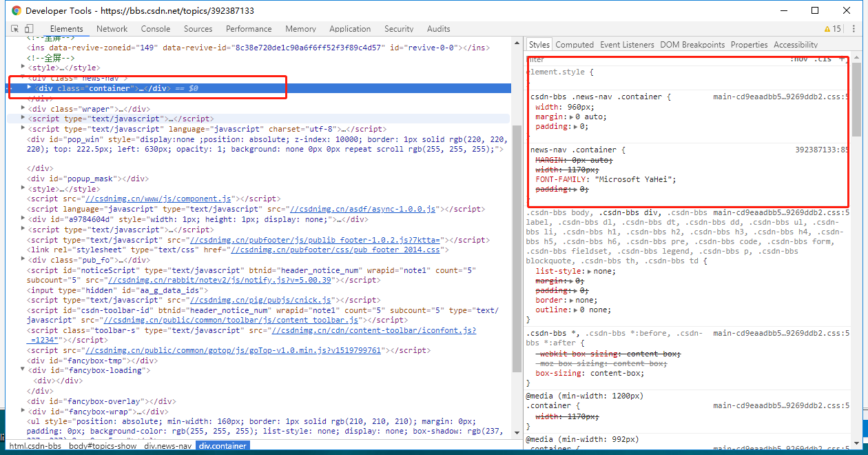Select the div.container breadcrumb
This screenshot has height=455, width=868.
tap(223, 446)
